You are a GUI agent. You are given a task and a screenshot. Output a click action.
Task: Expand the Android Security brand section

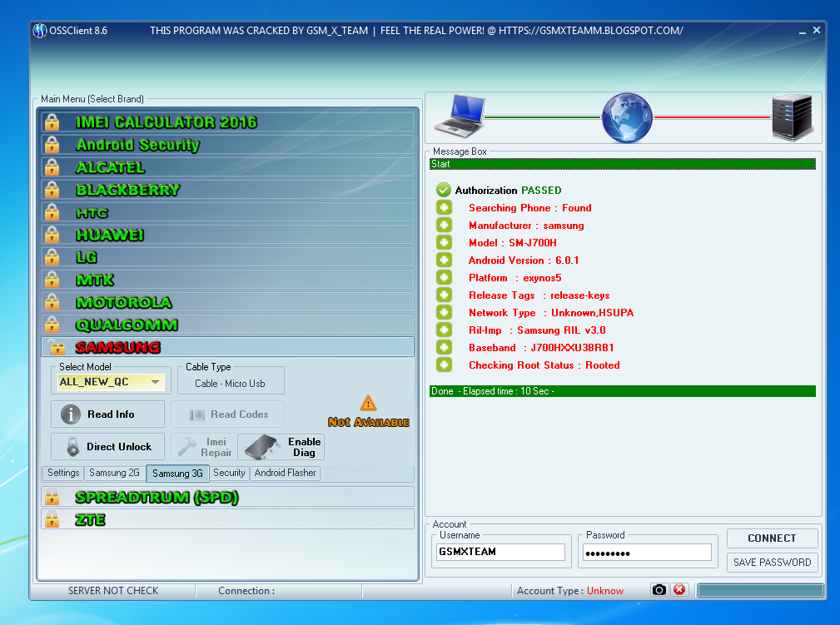(227, 145)
